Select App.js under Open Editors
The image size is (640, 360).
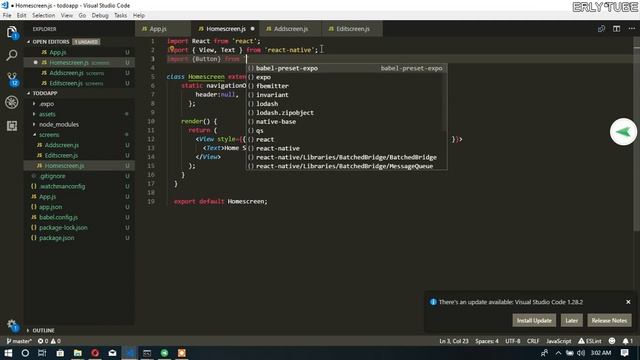tap(58, 52)
